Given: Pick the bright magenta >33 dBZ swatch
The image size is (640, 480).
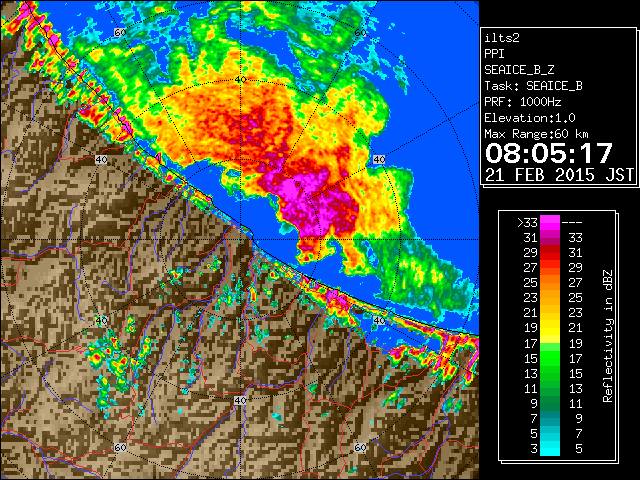Looking at the screenshot, I should point(550,223).
